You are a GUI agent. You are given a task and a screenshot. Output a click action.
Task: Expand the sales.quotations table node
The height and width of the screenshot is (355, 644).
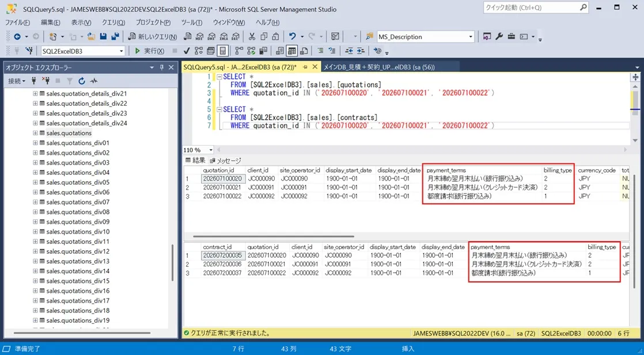(35, 133)
